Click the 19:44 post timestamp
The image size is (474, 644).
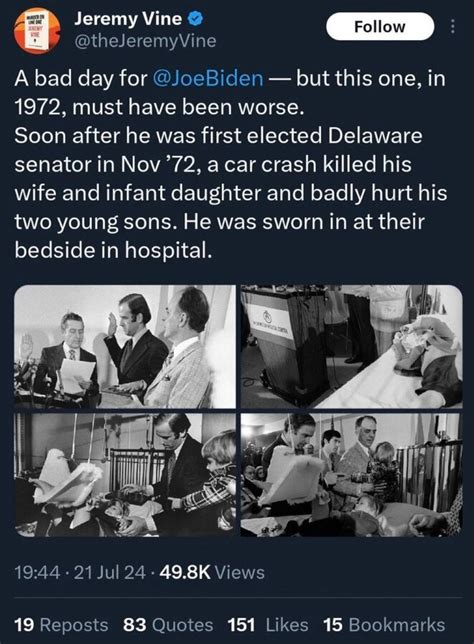[37, 572]
